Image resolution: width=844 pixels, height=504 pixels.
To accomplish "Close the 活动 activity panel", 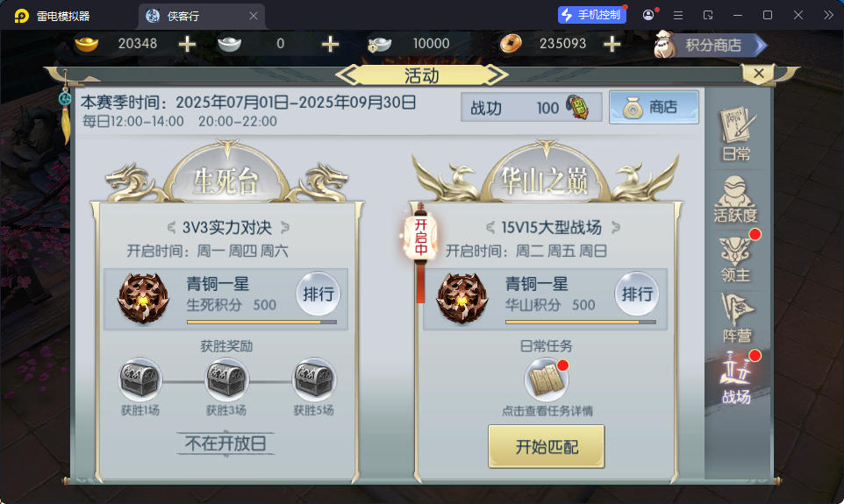I will [x=759, y=73].
